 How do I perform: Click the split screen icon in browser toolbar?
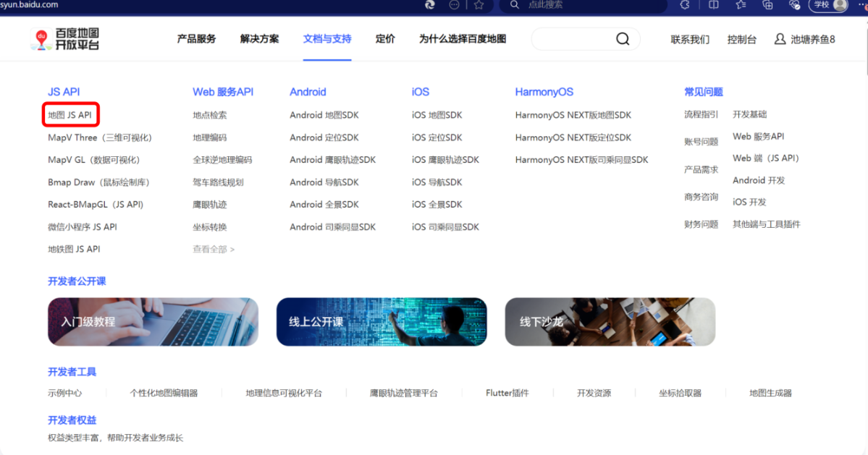point(714,5)
